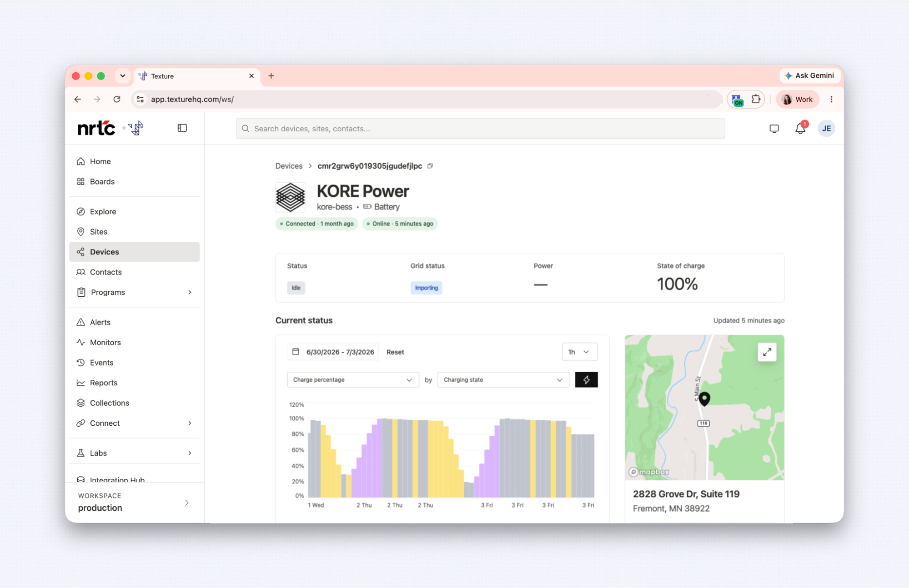
Task: Go back in browser history
Action: [78, 99]
